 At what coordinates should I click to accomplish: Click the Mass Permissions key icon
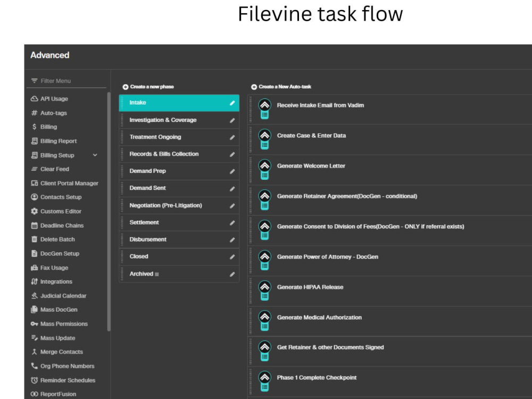pyautogui.click(x=34, y=323)
